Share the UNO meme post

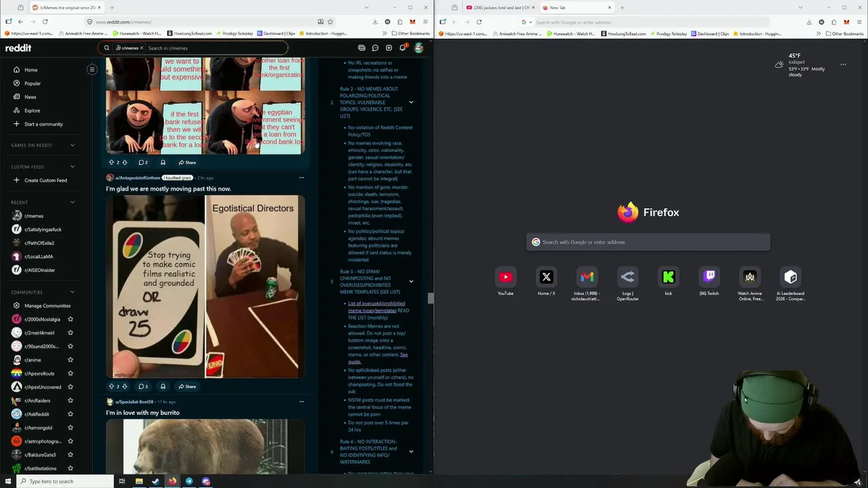[187, 386]
